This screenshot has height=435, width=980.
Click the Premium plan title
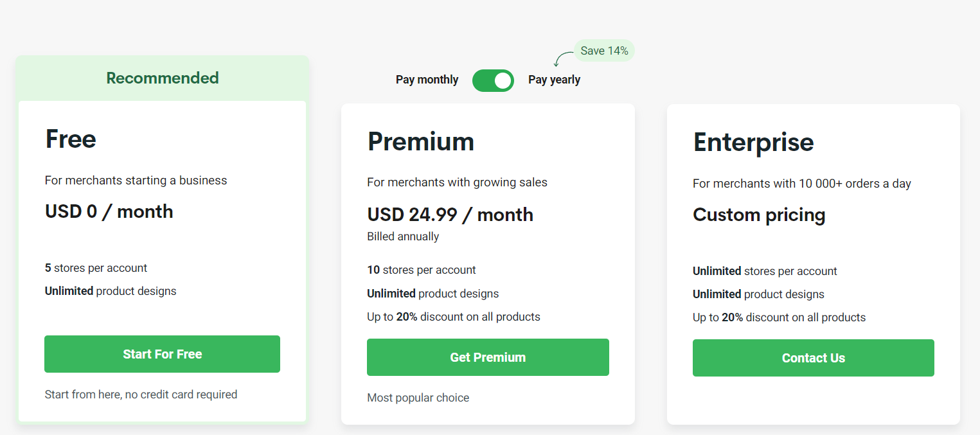pos(421,141)
